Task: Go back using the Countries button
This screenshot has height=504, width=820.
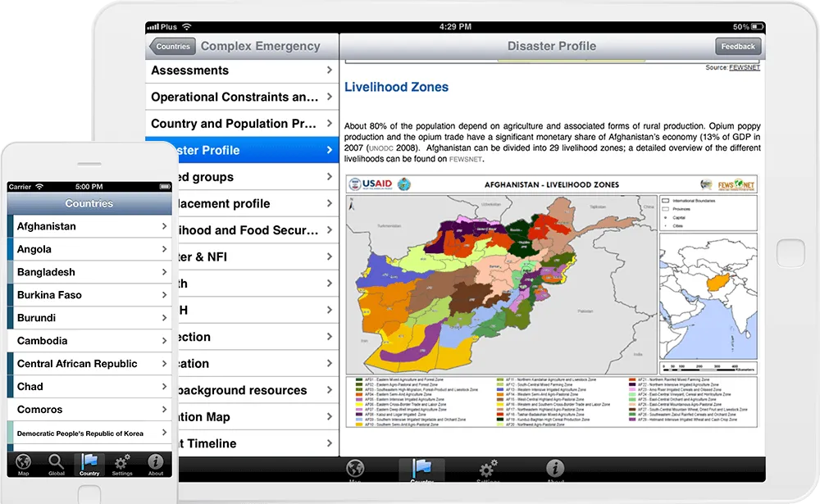Action: pyautogui.click(x=172, y=46)
